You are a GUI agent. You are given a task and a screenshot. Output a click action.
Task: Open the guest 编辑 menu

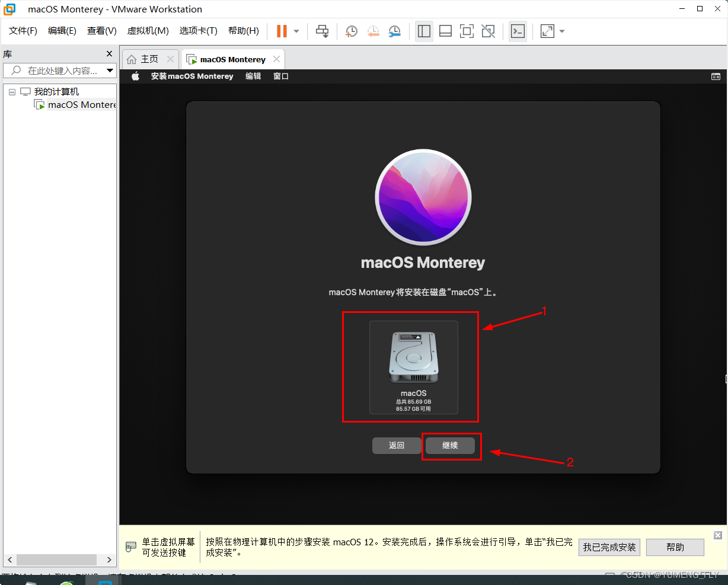pos(253,76)
